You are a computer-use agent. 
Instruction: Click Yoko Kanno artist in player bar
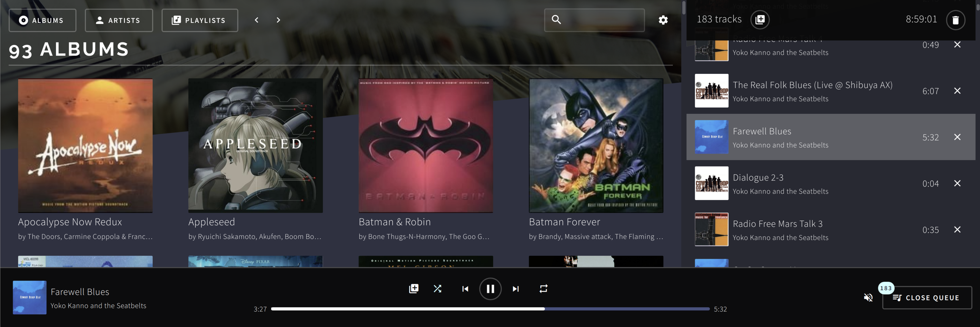click(x=99, y=306)
